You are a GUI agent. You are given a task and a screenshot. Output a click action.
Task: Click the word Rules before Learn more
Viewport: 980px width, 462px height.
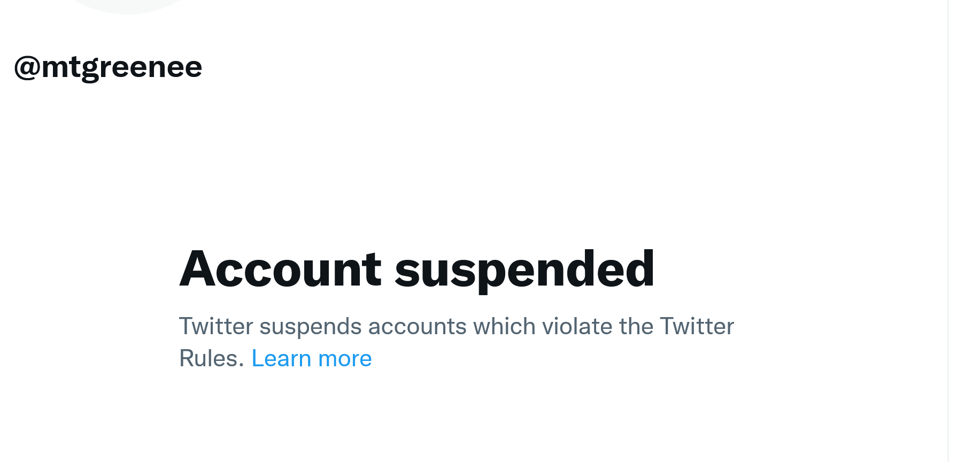coord(211,358)
